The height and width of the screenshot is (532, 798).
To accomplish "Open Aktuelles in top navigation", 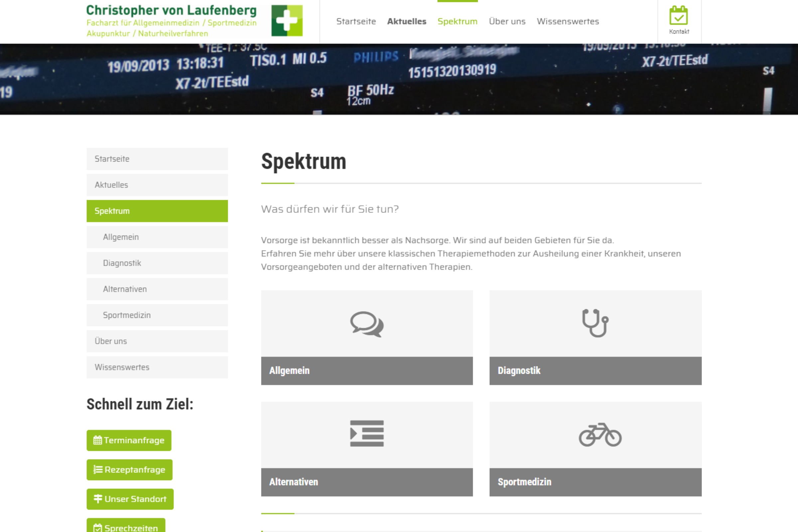I will click(x=406, y=21).
